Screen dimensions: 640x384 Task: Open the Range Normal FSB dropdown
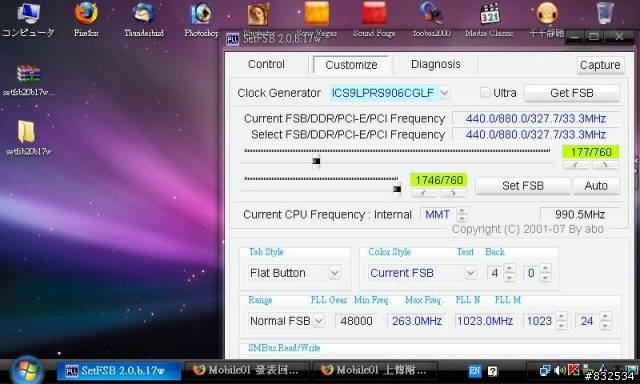click(x=319, y=321)
